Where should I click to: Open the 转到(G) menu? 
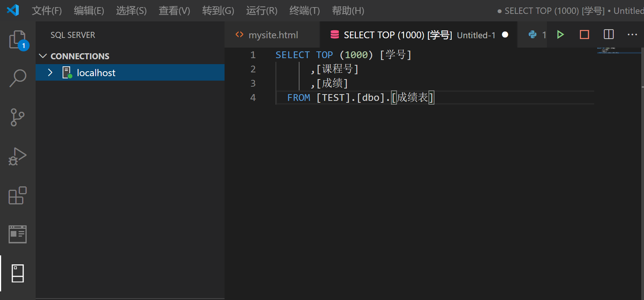(x=218, y=10)
